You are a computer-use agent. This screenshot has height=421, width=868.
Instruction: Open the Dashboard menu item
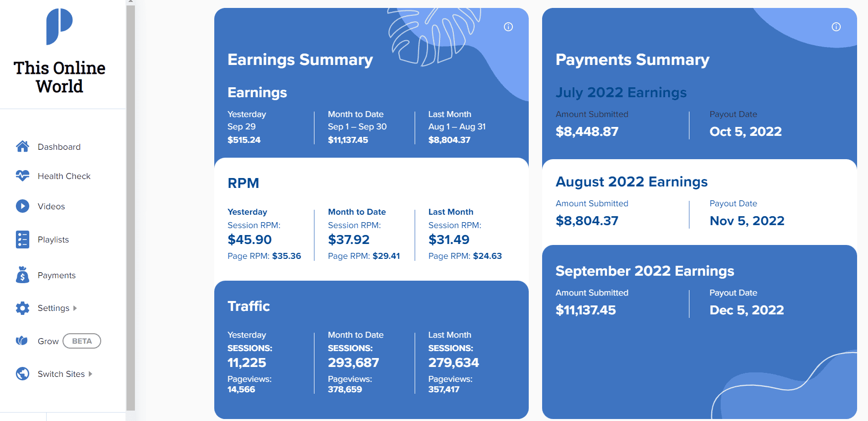click(x=59, y=147)
